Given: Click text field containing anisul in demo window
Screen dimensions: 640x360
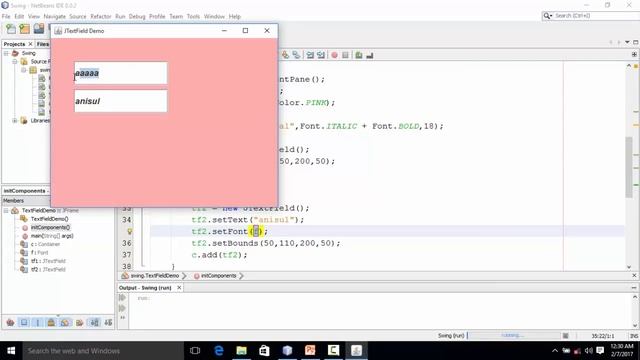Looking at the screenshot, I should pyautogui.click(x=121, y=101).
